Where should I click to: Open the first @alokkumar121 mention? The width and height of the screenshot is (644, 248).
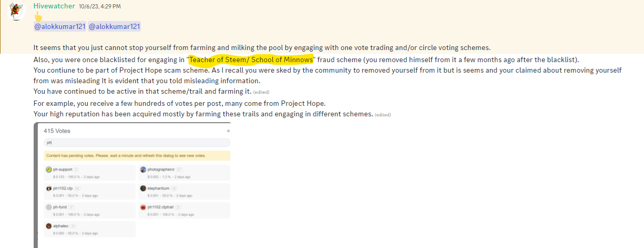(59, 26)
